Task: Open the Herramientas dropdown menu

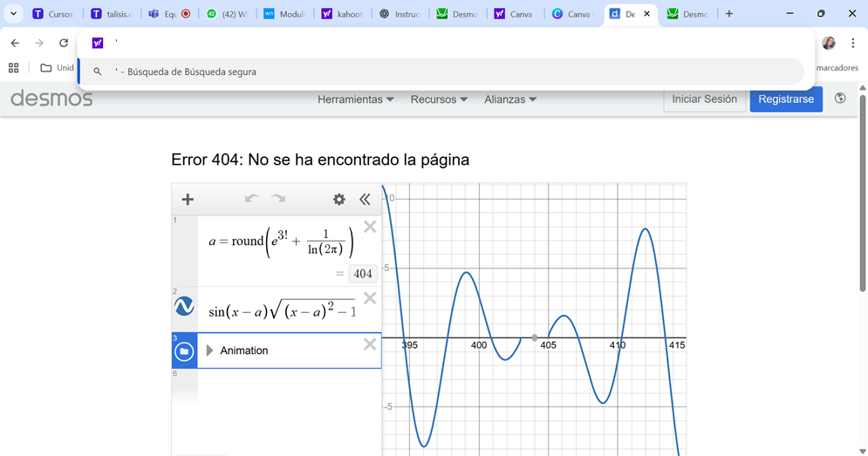Action: coord(355,99)
